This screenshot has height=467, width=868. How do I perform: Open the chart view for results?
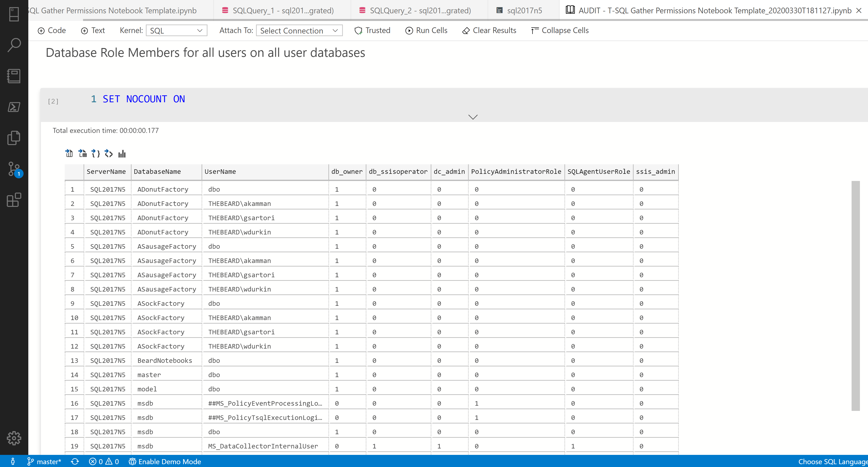122,154
